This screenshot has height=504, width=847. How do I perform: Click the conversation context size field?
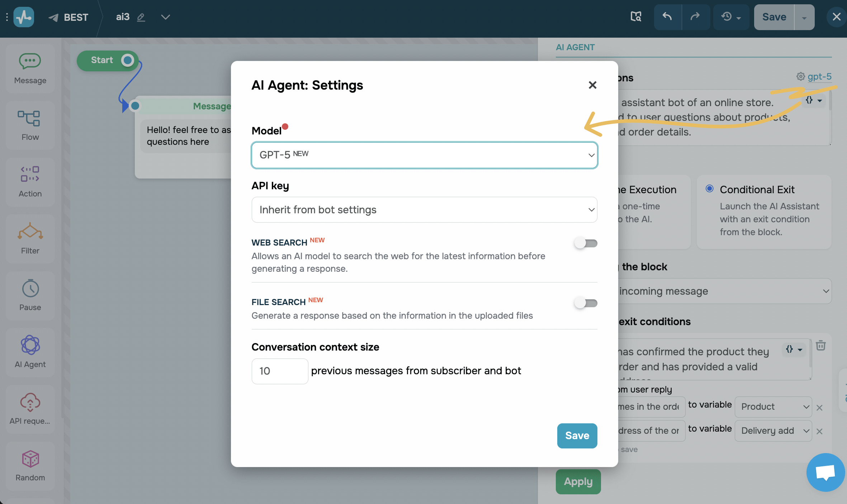pyautogui.click(x=279, y=371)
